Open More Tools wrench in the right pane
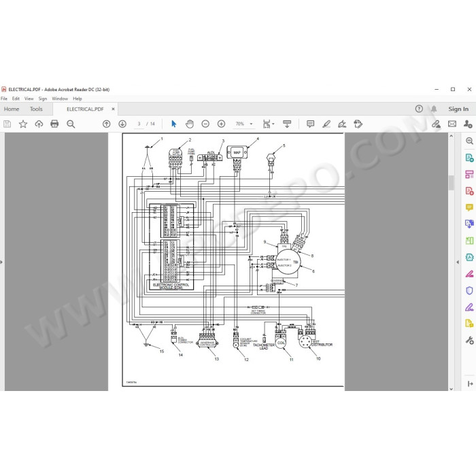 click(x=469, y=340)
